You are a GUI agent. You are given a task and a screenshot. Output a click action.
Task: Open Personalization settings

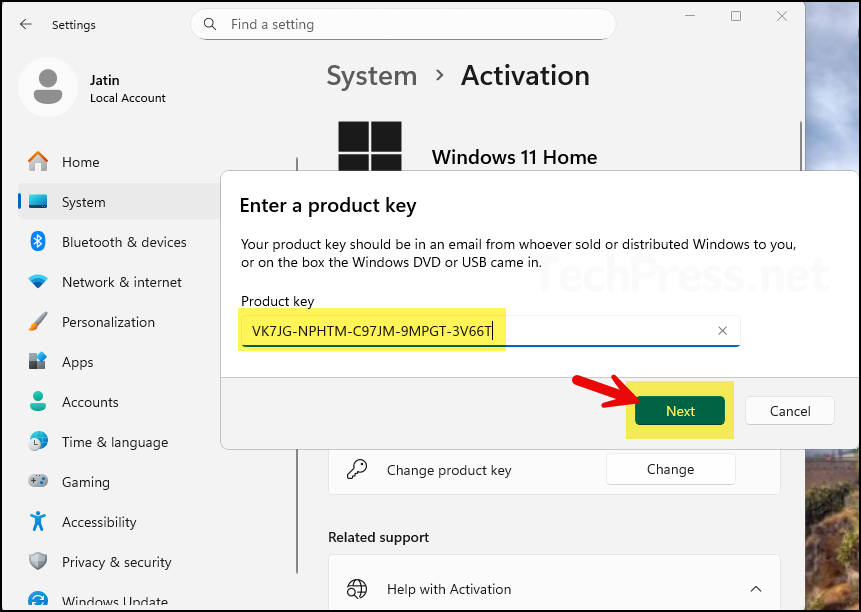108,322
